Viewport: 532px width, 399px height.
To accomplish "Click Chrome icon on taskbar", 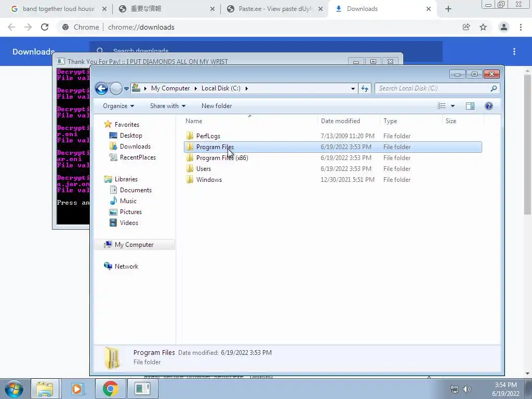I will click(x=110, y=389).
